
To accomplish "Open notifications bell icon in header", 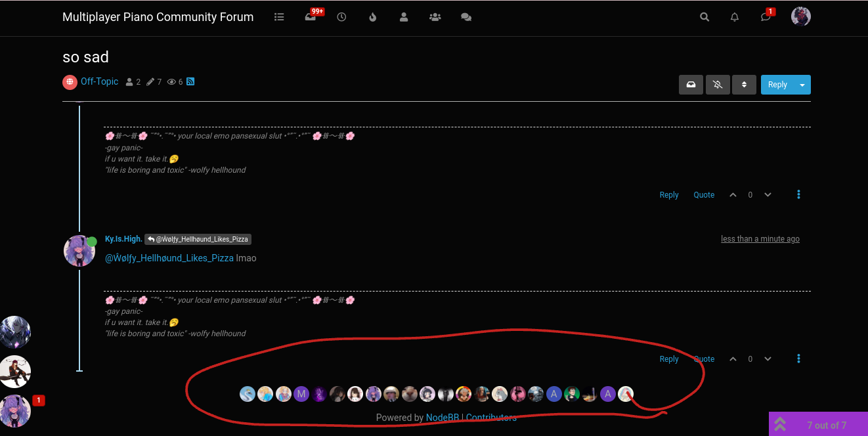I will click(735, 18).
